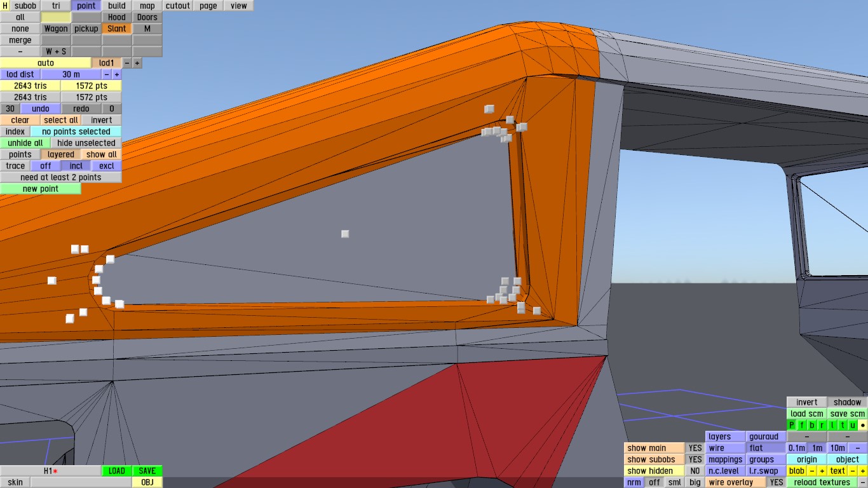
Task: Reload textures
Action: (x=822, y=482)
